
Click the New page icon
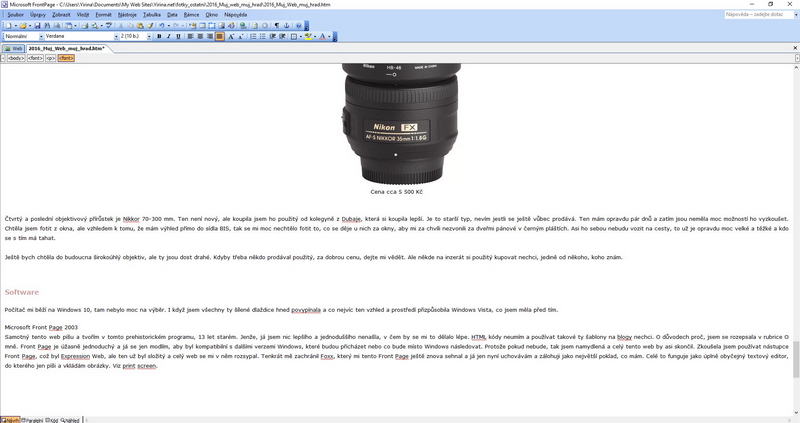click(9, 26)
